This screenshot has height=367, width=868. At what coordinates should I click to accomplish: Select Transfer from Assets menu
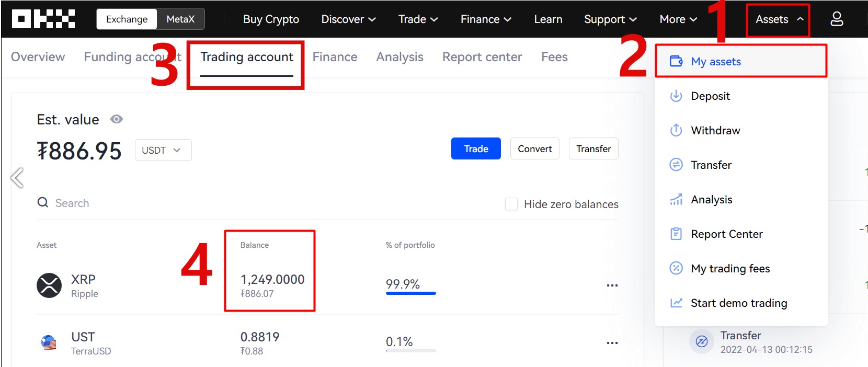pos(741,165)
